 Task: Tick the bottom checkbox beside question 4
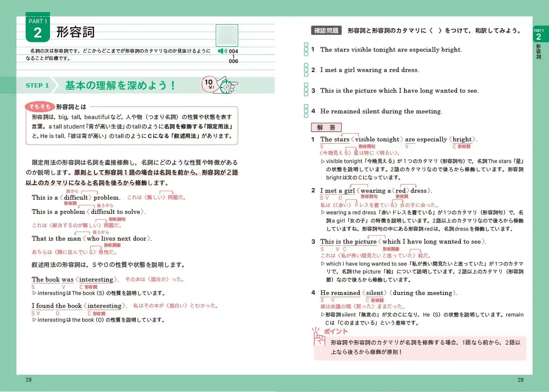(x=306, y=116)
